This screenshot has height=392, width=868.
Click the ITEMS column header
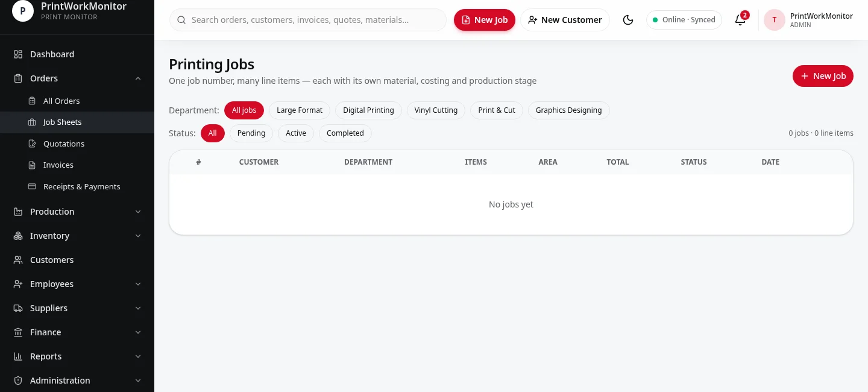(x=476, y=162)
